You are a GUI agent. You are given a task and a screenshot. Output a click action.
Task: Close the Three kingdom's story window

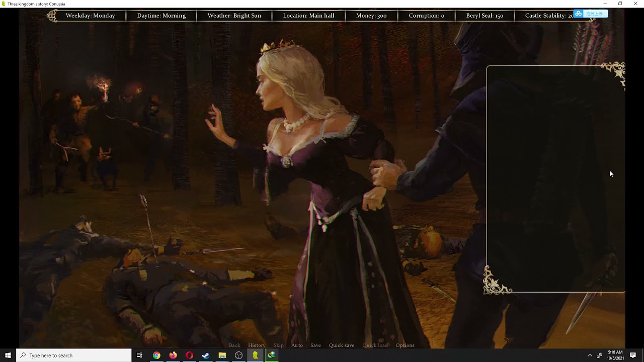635,4
